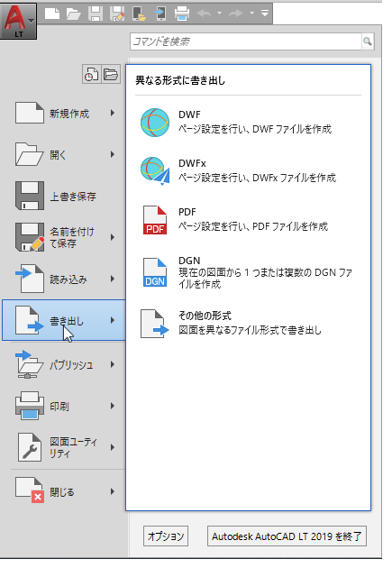Expand the 開く submenu arrow

click(113, 155)
